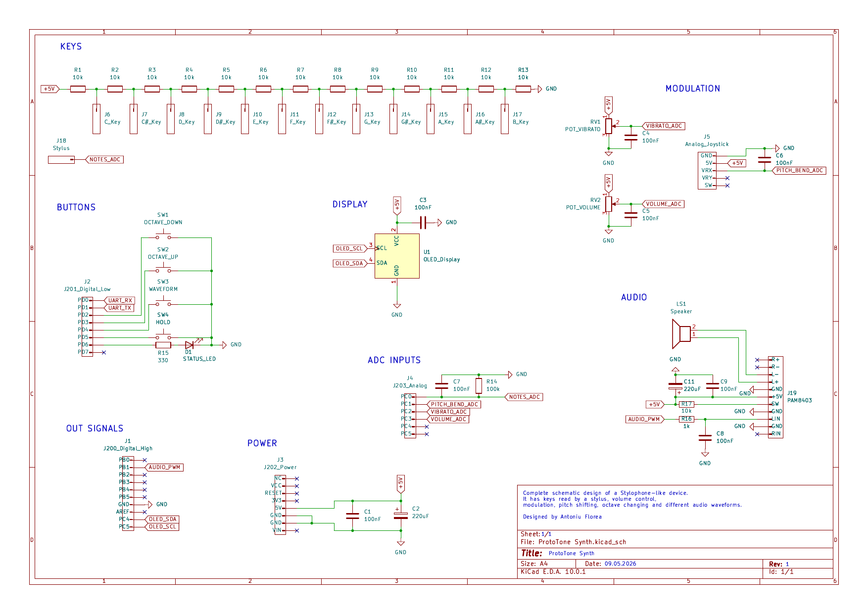
Task: Select the J4 J203_Analog connector body
Action: click(x=410, y=416)
